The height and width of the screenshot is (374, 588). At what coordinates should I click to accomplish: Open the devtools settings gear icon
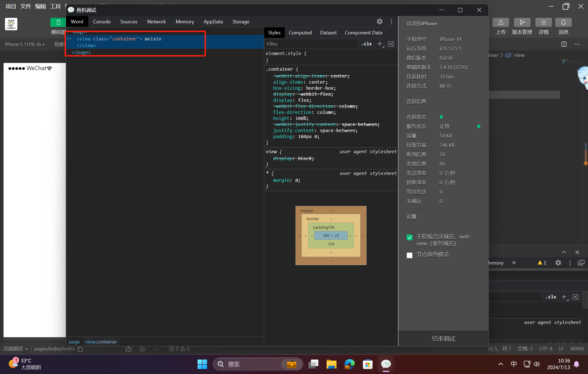pyautogui.click(x=380, y=21)
